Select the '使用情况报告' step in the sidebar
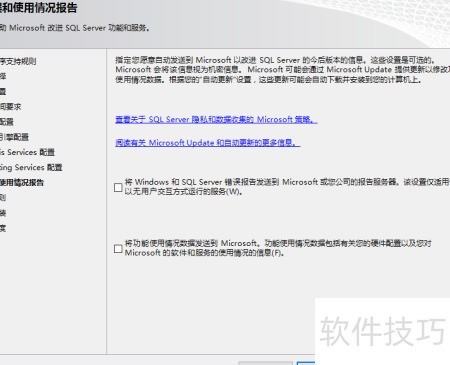The height and width of the screenshot is (365, 450). tap(22, 183)
